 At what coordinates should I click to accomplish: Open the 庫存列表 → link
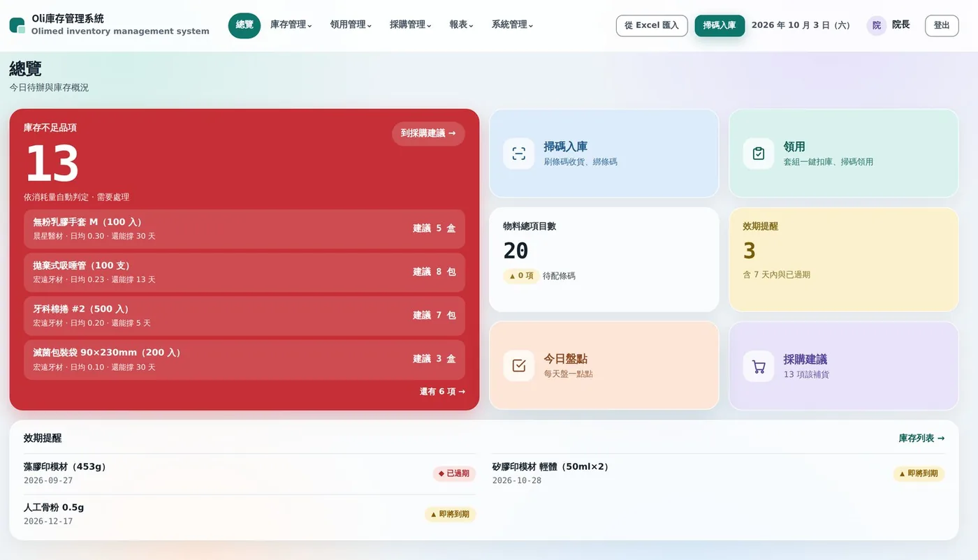coord(921,439)
